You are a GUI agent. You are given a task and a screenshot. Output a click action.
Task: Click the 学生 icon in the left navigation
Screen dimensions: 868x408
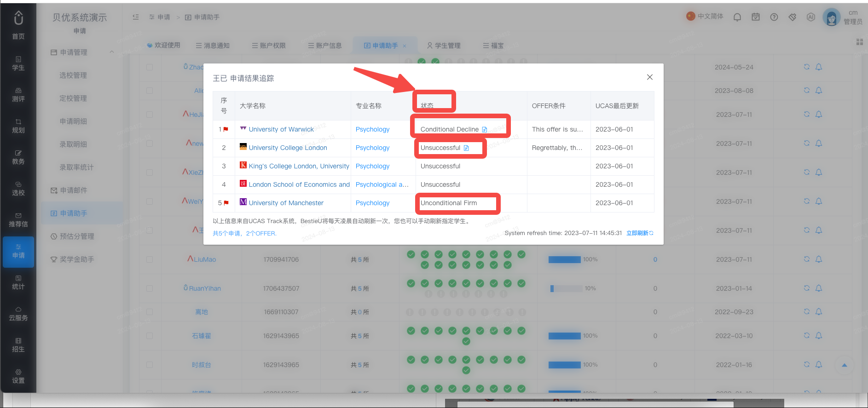click(x=18, y=63)
